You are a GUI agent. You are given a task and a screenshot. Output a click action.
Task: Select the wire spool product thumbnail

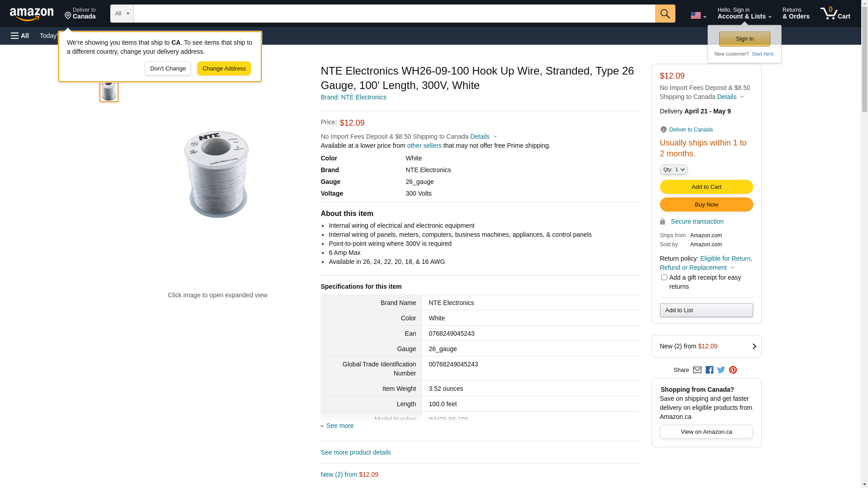coord(109,91)
